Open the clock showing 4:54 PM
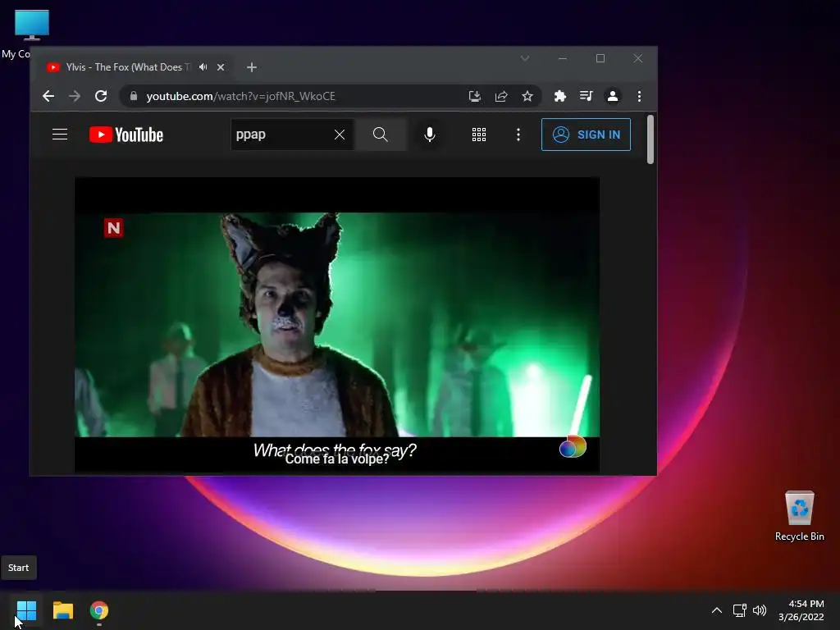This screenshot has height=630, width=840. point(801,610)
